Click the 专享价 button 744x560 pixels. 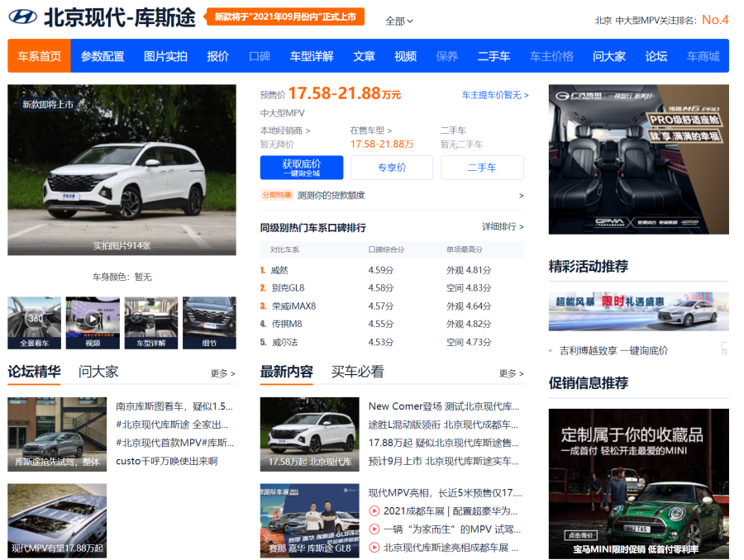392,168
